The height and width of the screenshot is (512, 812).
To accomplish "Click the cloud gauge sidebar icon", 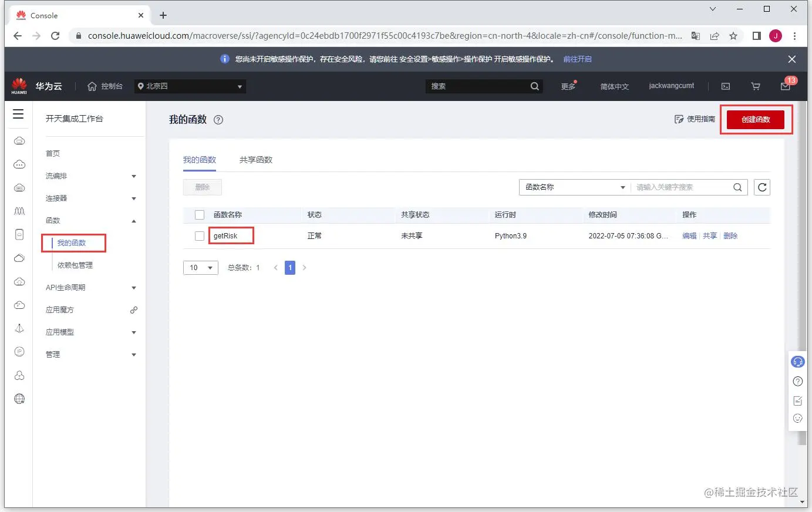I will point(19,305).
